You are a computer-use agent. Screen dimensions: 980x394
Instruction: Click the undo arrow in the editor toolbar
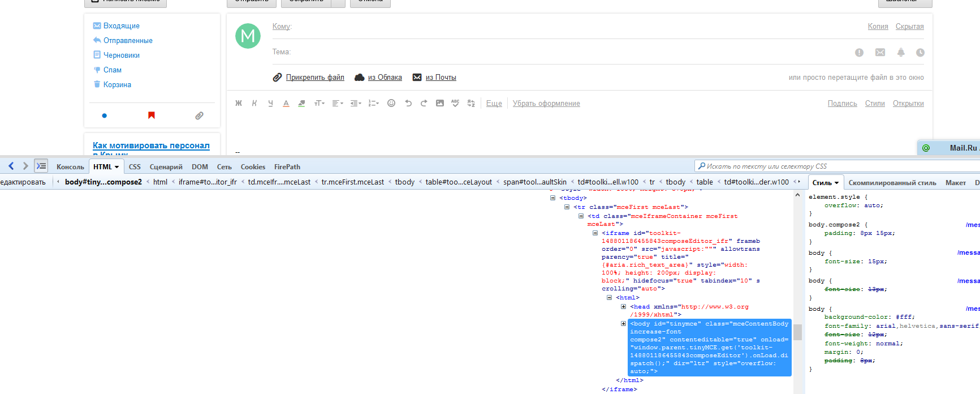coord(408,103)
